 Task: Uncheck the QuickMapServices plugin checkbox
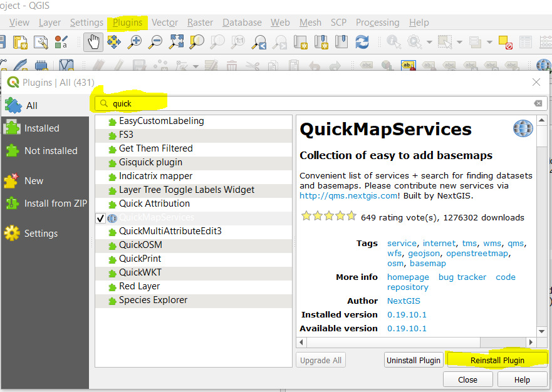(100, 219)
